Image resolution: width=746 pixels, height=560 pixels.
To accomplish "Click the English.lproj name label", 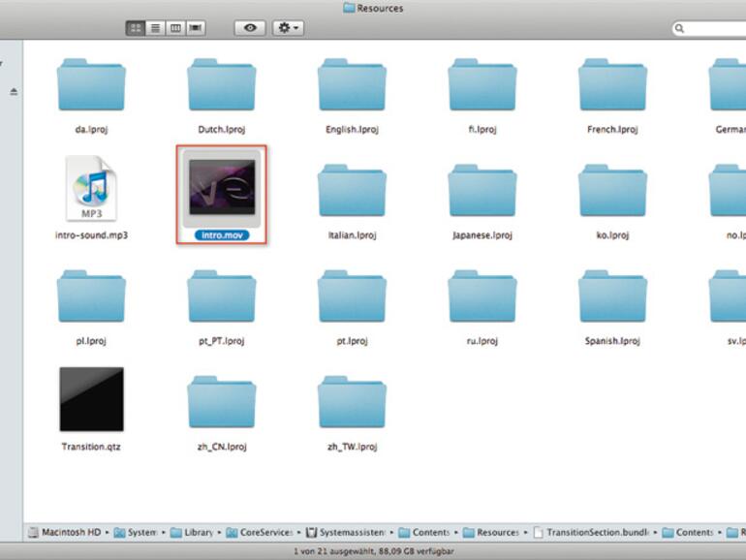I will tap(352, 130).
